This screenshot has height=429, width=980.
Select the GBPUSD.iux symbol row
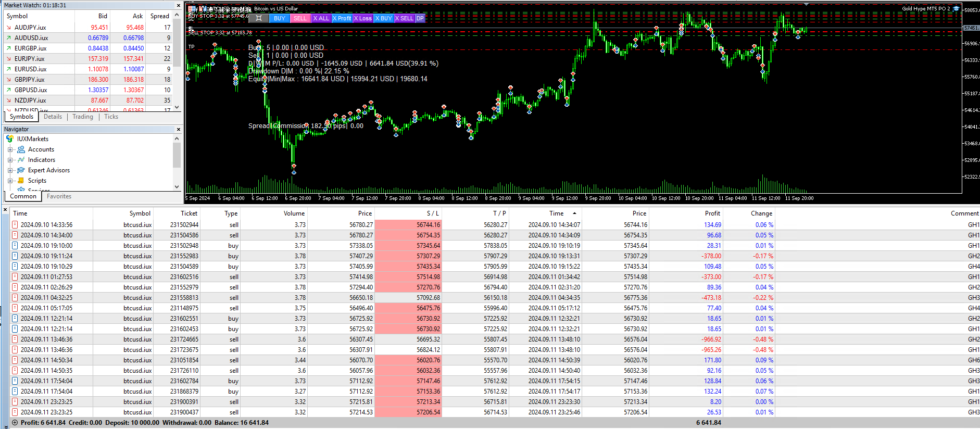coord(87,90)
